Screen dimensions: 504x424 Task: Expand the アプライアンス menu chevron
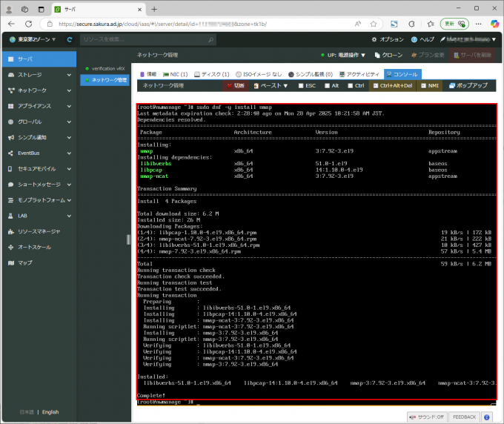click(x=69, y=106)
